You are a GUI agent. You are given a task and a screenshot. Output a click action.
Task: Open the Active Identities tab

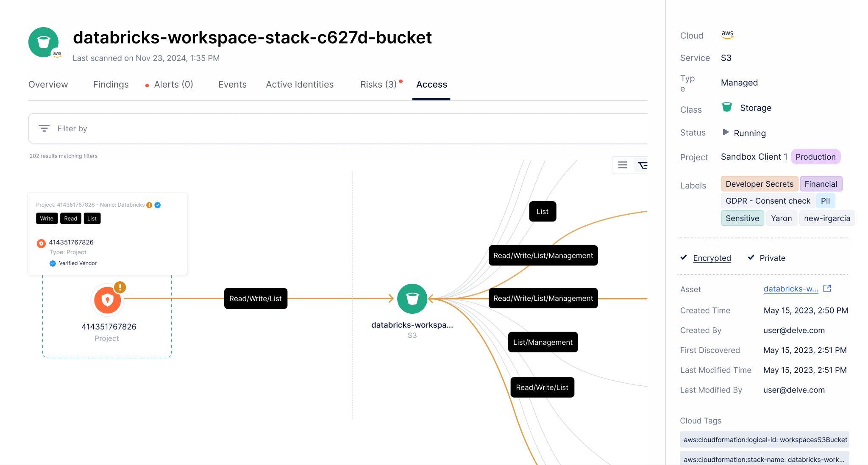pos(300,84)
